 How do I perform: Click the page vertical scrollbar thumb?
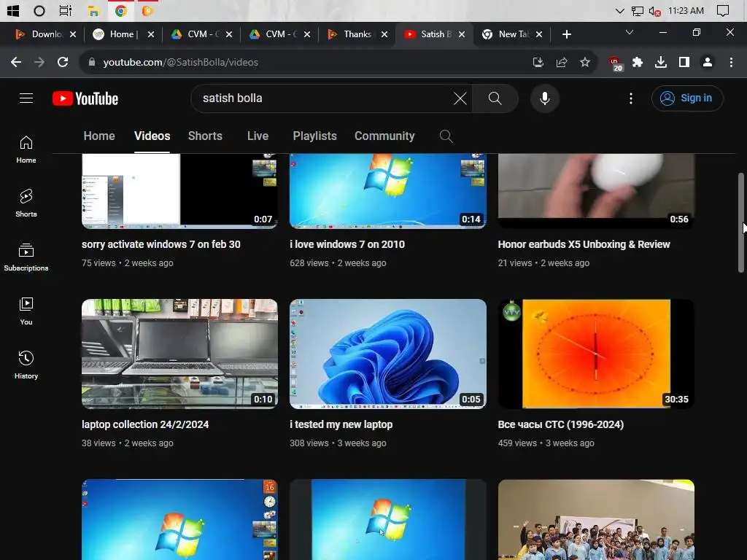pos(741,223)
